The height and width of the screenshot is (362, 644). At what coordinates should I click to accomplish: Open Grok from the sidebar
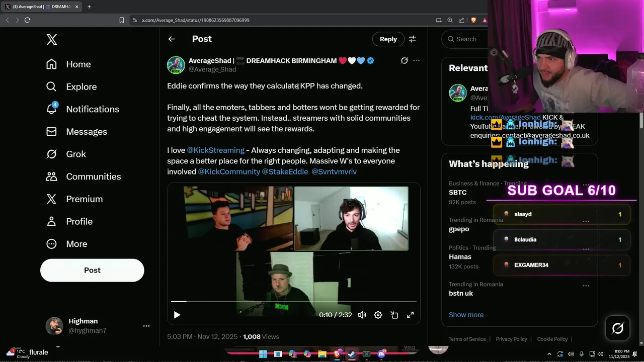66,154
